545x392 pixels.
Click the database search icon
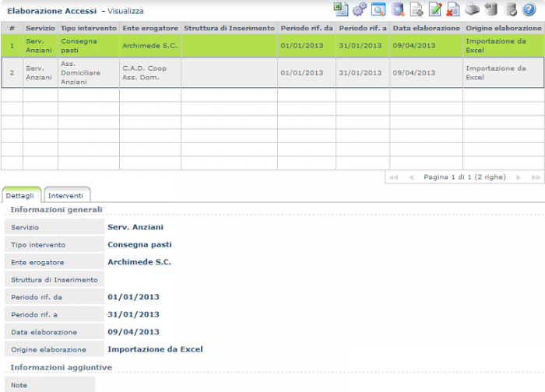398,9
